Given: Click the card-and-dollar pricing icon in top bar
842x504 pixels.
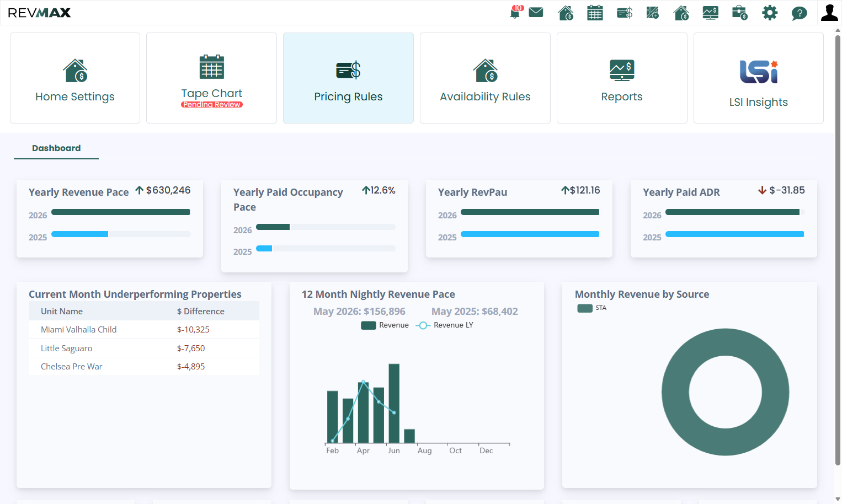Looking at the screenshot, I should pos(624,13).
